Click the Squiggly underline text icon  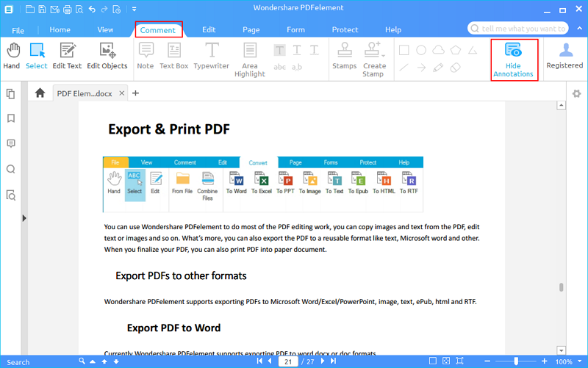pyautogui.click(x=315, y=50)
